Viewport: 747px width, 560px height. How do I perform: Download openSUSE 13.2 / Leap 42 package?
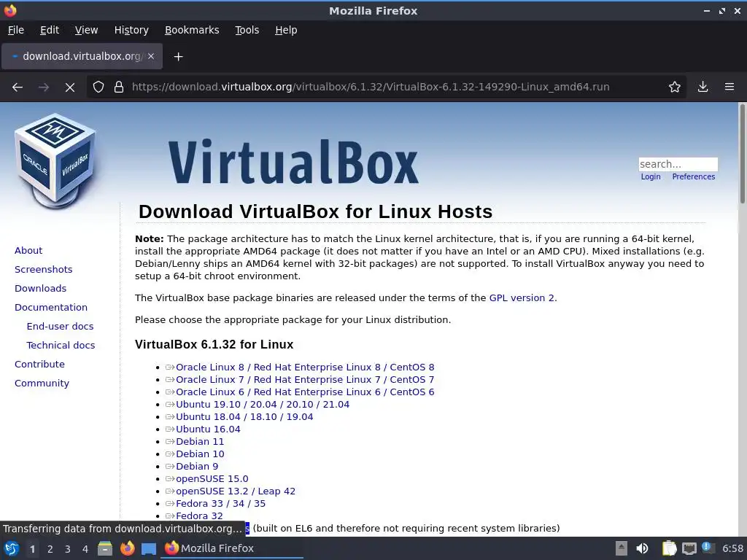pos(236,491)
